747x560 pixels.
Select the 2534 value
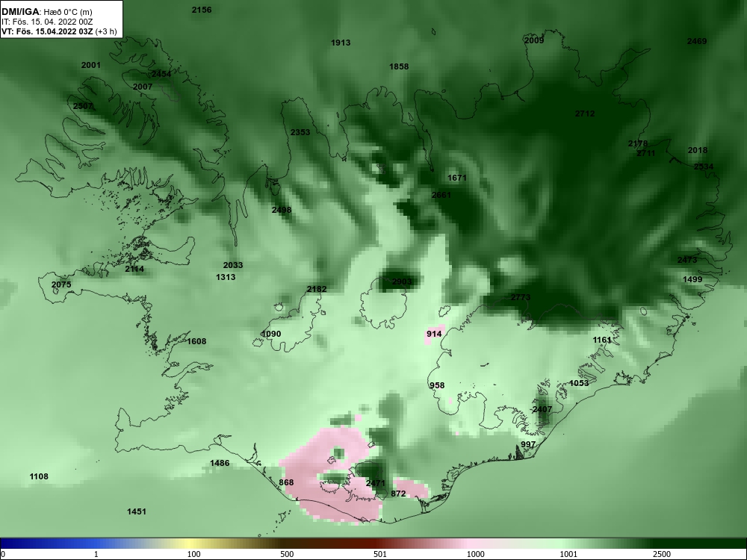[x=704, y=167]
